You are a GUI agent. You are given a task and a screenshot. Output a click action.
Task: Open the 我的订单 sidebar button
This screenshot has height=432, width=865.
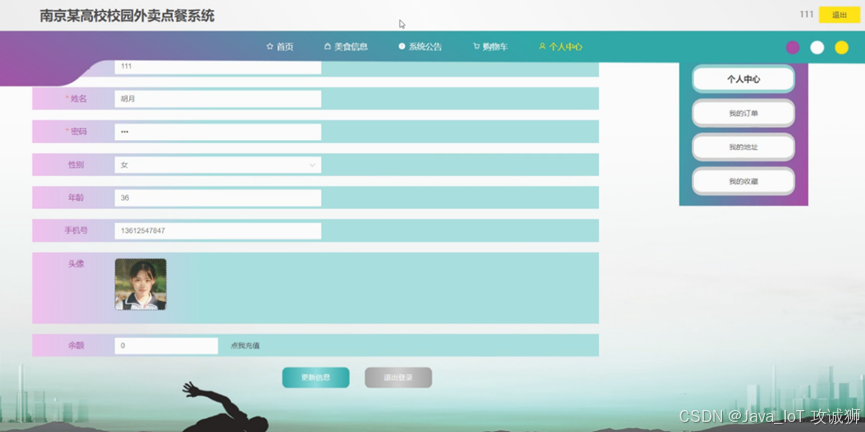[744, 113]
